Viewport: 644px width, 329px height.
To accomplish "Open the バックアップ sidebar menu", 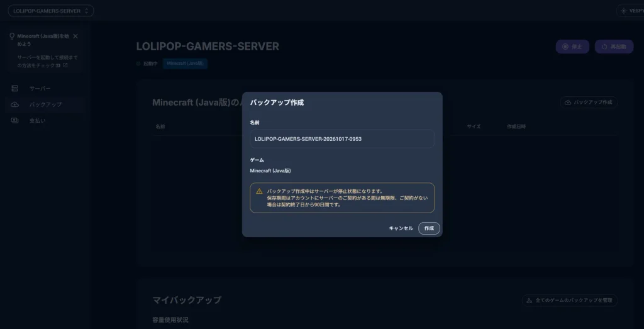I will (x=46, y=104).
